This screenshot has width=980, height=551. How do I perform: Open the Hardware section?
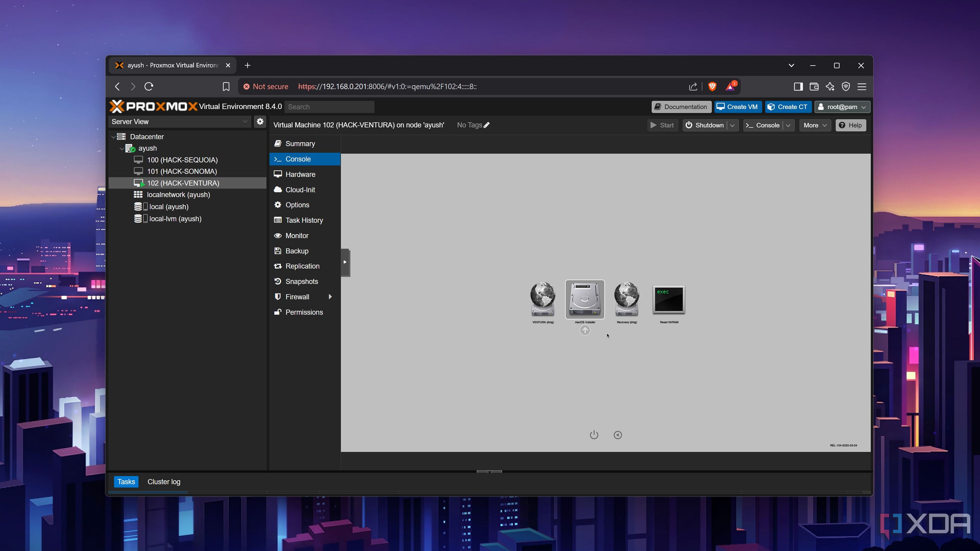tap(305, 174)
